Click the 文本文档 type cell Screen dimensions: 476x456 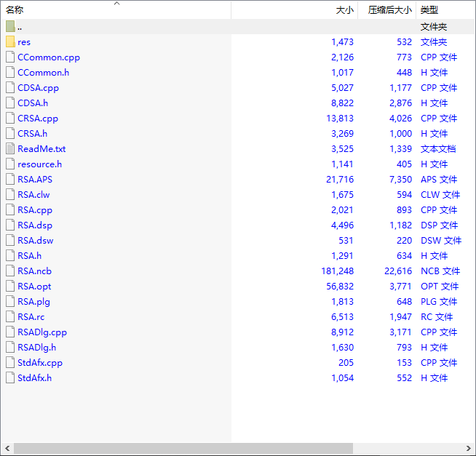[438, 149]
